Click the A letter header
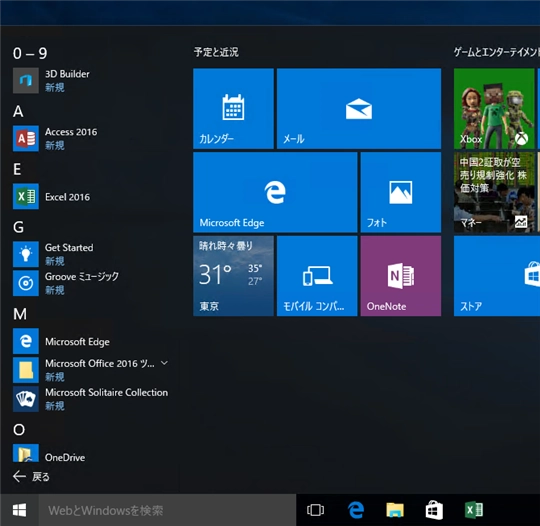This screenshot has width=540, height=526. pyautogui.click(x=18, y=111)
